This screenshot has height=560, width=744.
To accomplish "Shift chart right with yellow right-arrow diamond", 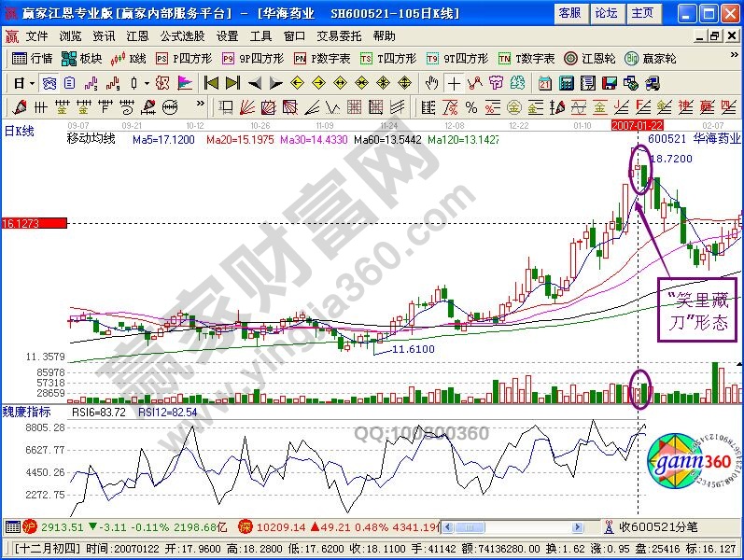I will click(x=319, y=83).
